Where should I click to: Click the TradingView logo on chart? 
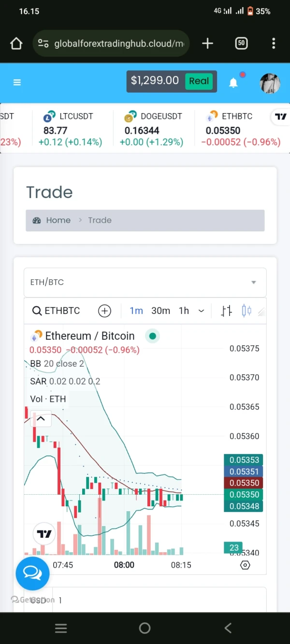pyautogui.click(x=44, y=534)
